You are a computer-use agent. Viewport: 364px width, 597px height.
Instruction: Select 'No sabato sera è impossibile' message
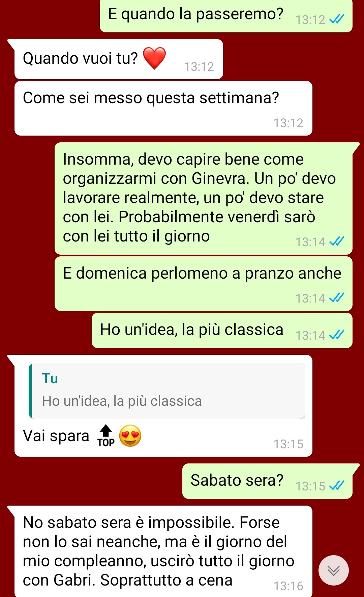coord(163,551)
